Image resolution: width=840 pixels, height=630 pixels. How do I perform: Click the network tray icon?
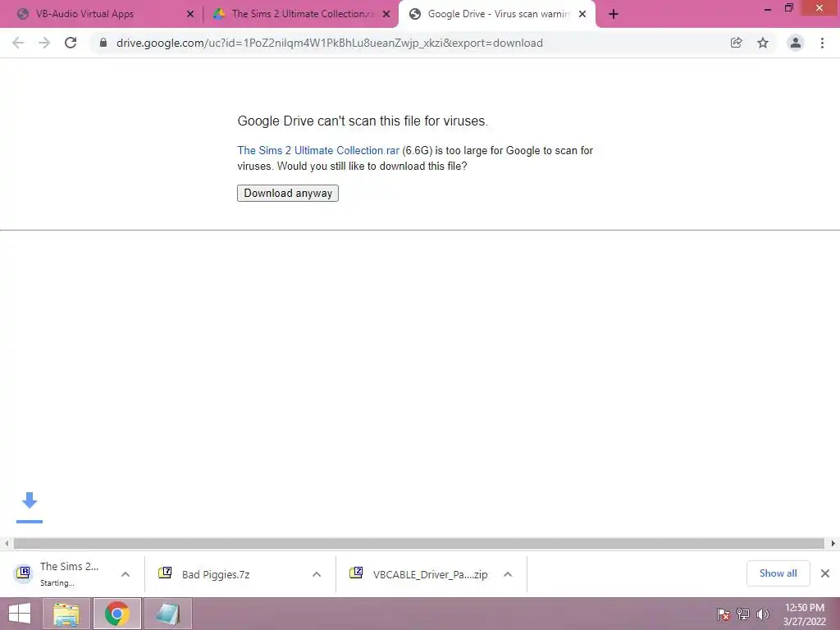pyautogui.click(x=743, y=614)
